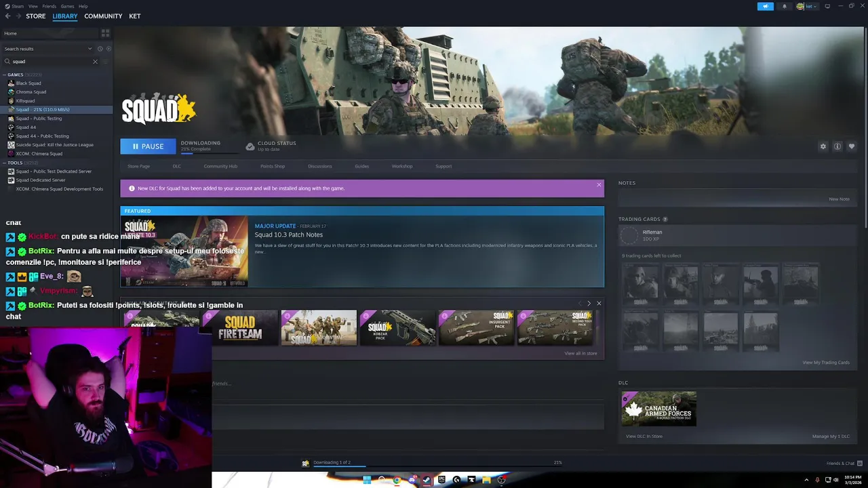Go to the COMMUNITY tab
Image resolution: width=868 pixels, height=488 pixels.
click(x=103, y=16)
